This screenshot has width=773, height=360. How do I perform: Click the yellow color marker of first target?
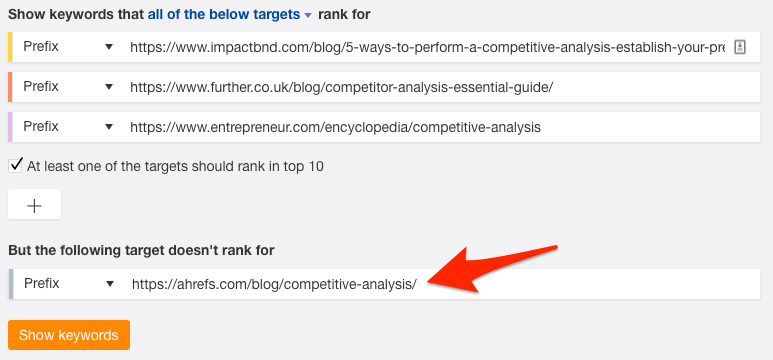10,47
